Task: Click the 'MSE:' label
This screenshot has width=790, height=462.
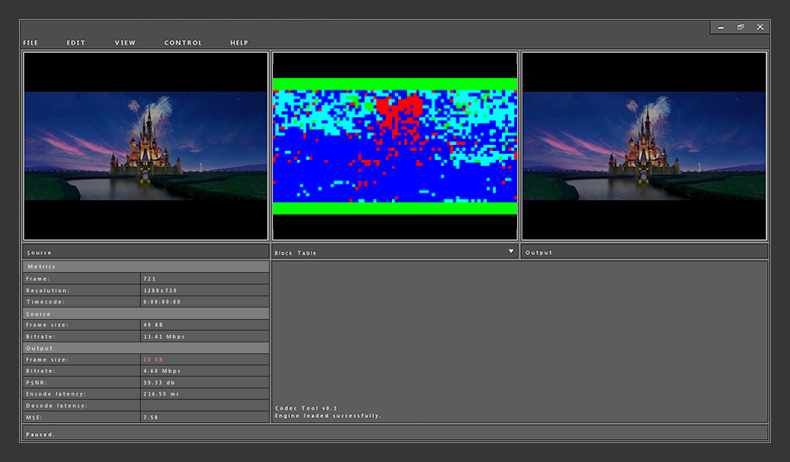Action: [x=34, y=417]
